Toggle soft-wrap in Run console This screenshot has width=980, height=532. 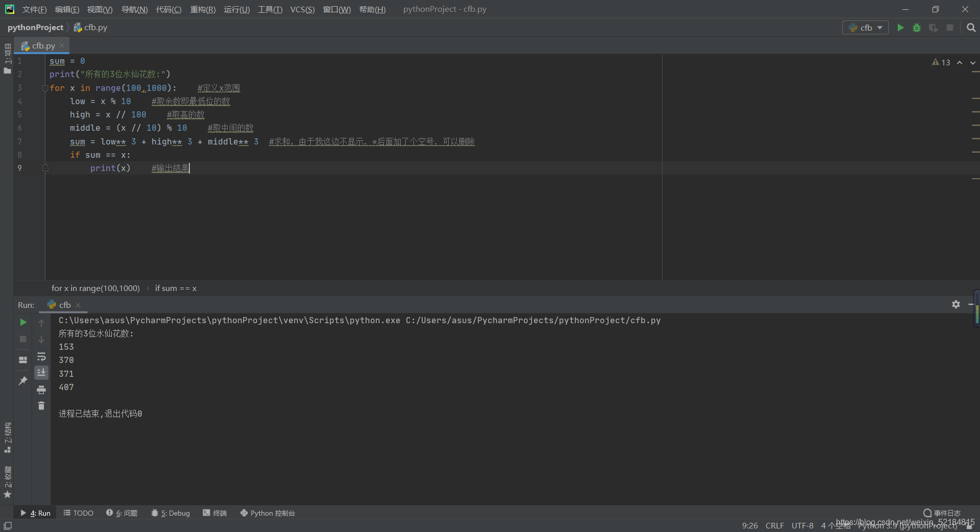(41, 356)
